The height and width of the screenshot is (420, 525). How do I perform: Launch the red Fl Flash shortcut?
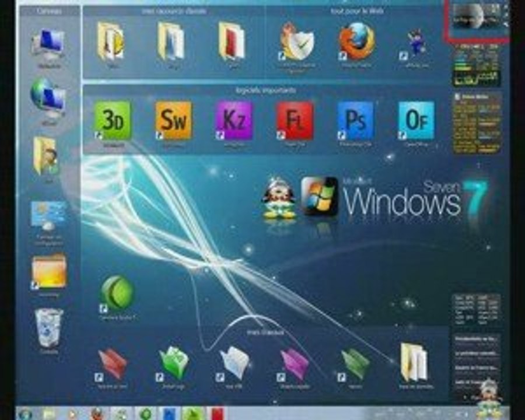click(295, 121)
